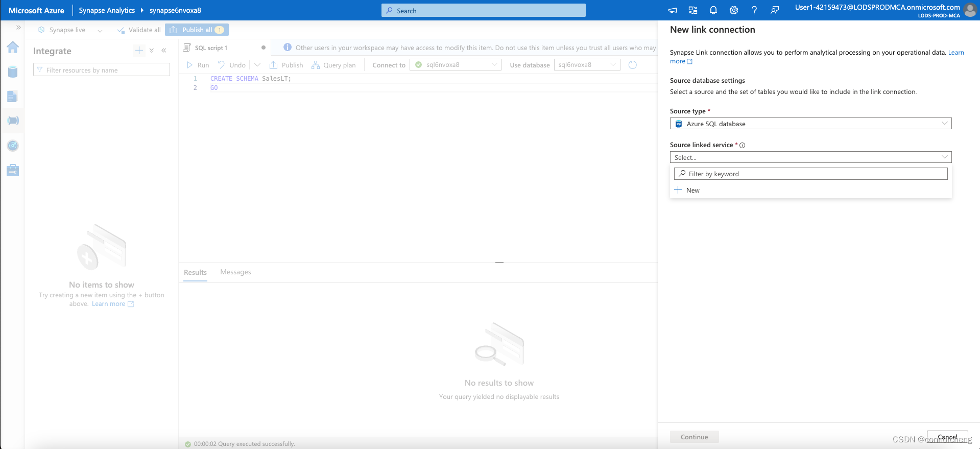The width and height of the screenshot is (980, 449).
Task: Click the feedback person icon in the header
Action: (x=775, y=10)
